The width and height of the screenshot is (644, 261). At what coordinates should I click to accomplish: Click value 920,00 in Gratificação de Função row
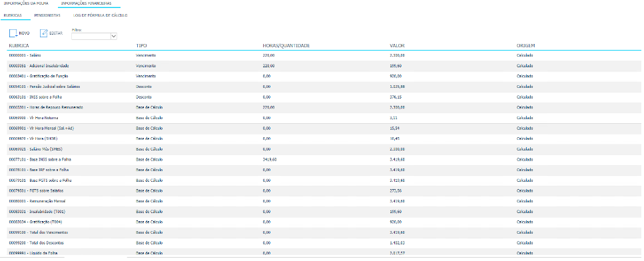[x=395, y=76]
